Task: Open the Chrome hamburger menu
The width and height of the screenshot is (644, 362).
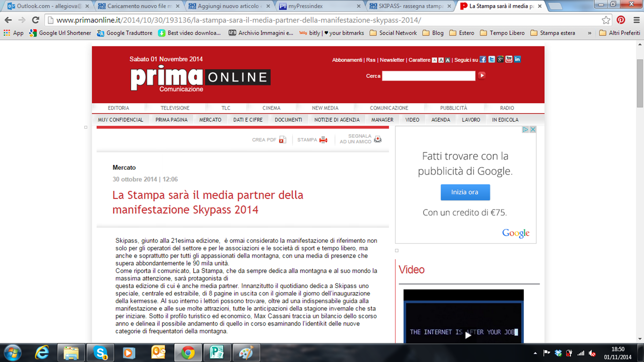Action: (637, 20)
